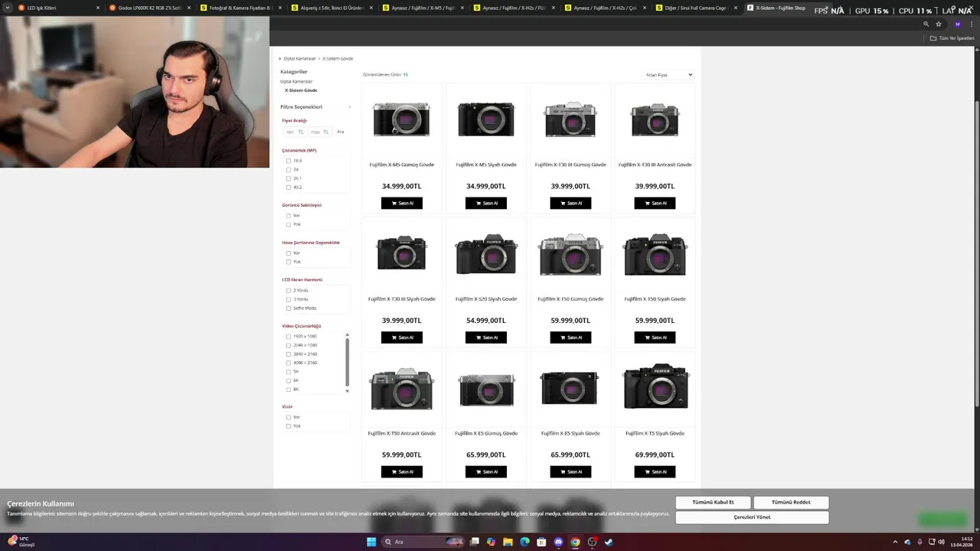Open Fujifilm X-T50 Antrasit Gövde title

[402, 433]
